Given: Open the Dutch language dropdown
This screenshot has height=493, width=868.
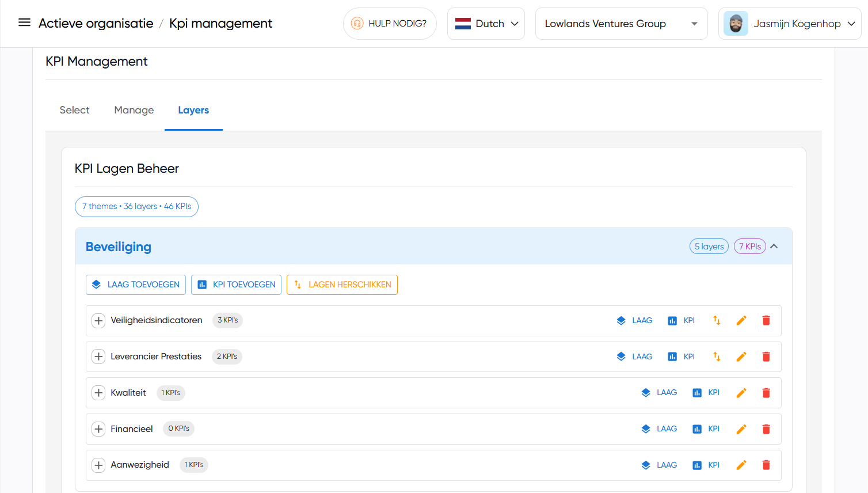Looking at the screenshot, I should 486,24.
